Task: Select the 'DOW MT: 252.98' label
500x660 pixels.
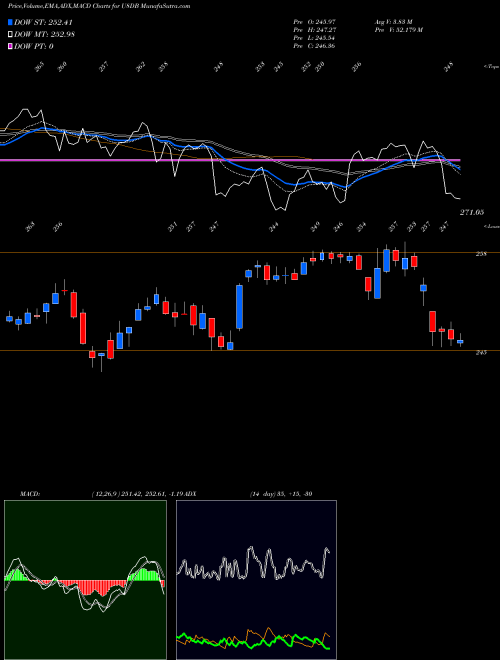Action: point(45,34)
